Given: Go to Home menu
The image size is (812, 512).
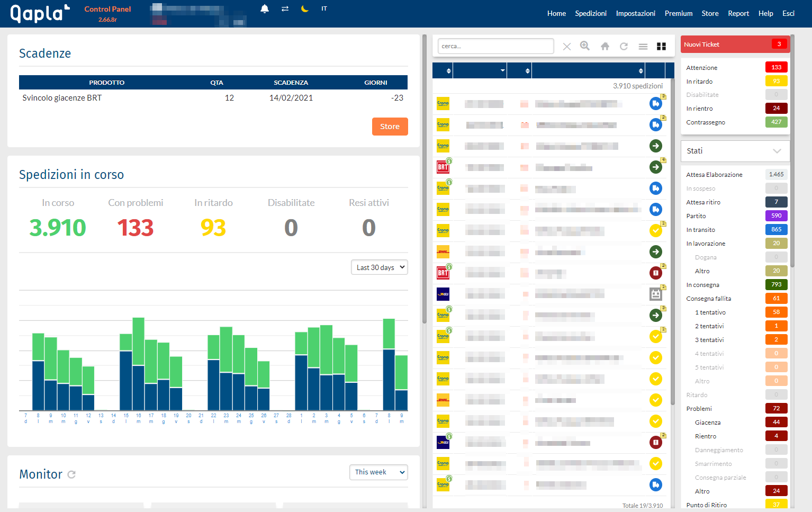Looking at the screenshot, I should (x=556, y=13).
